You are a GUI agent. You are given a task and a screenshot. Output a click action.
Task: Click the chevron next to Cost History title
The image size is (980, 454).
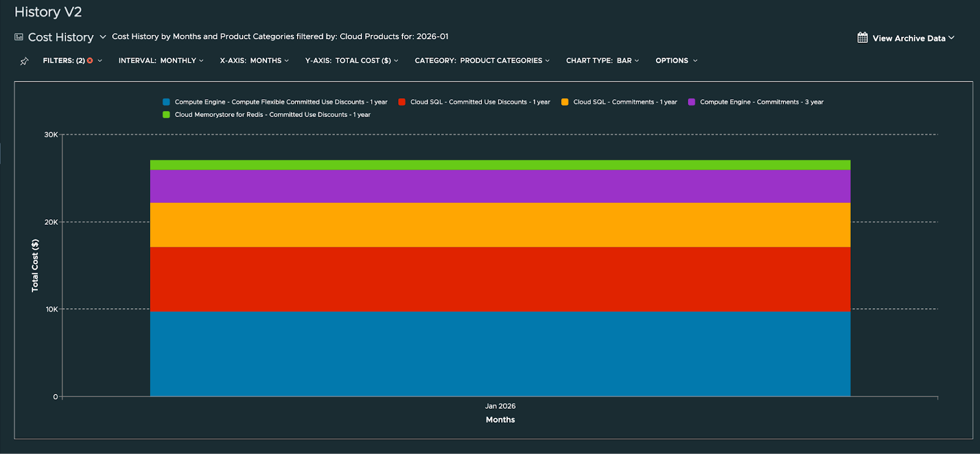coord(103,37)
